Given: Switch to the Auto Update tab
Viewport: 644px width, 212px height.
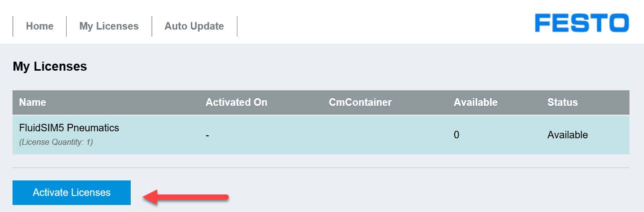Looking at the screenshot, I should (x=194, y=26).
